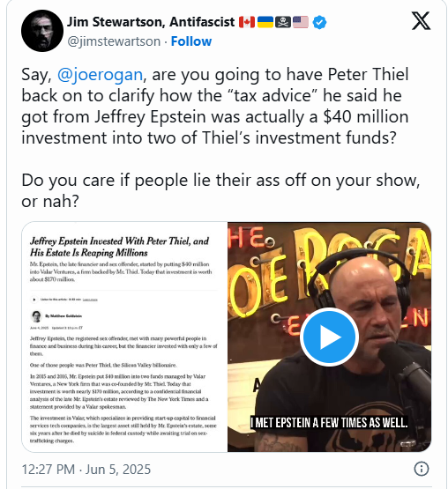Follow the @jimstewartson account
Viewport: 448px width, 489px height.
click(x=191, y=41)
